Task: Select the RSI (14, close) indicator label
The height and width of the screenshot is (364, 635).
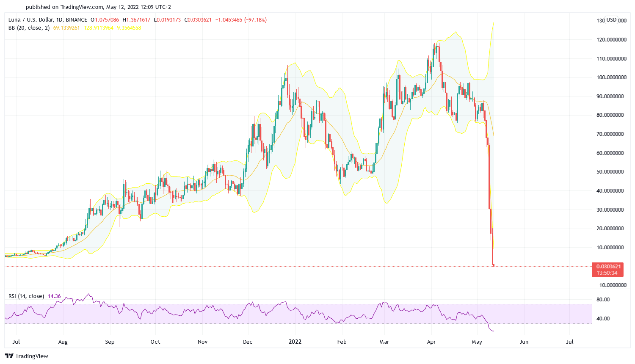Action: coord(26,296)
